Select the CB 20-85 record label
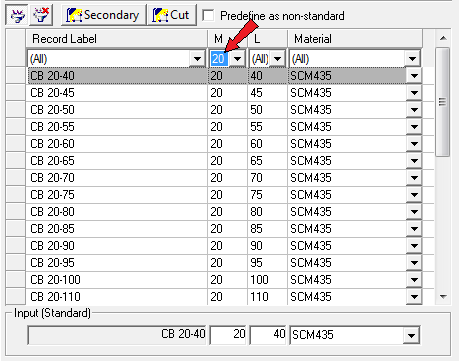The height and width of the screenshot is (361, 459). [52, 229]
